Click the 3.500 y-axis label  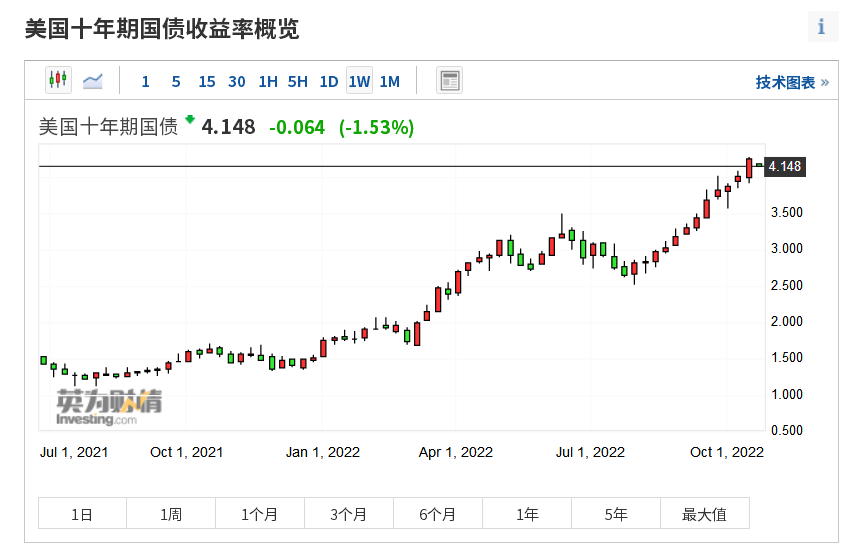(787, 212)
